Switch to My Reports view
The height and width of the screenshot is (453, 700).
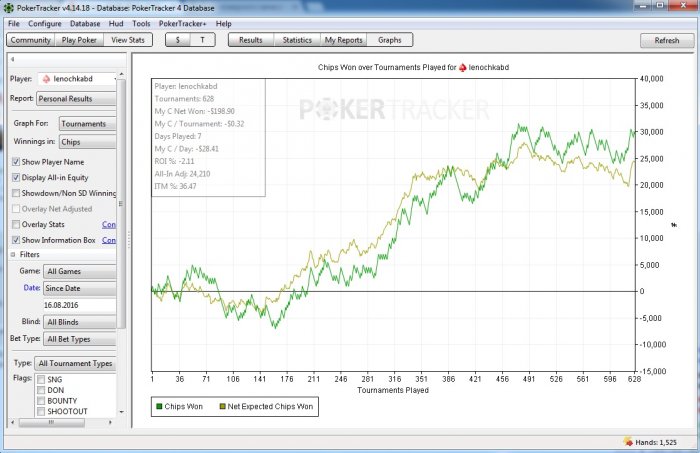[343, 40]
